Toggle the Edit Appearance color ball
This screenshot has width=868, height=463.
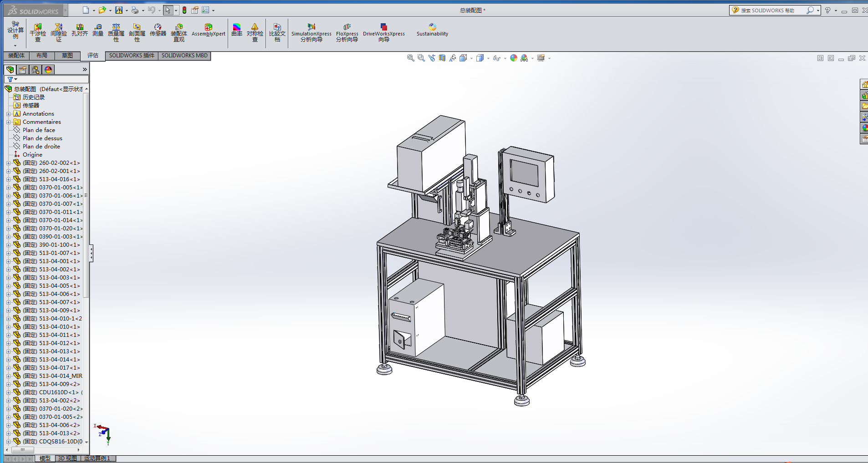(x=514, y=58)
